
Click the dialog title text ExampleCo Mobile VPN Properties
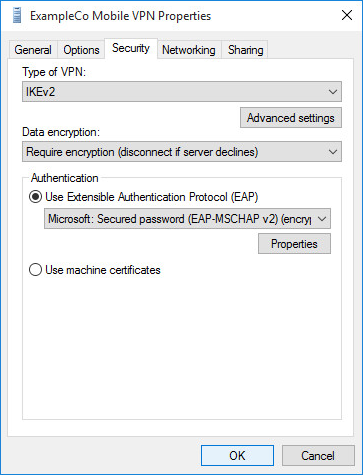[120, 16]
